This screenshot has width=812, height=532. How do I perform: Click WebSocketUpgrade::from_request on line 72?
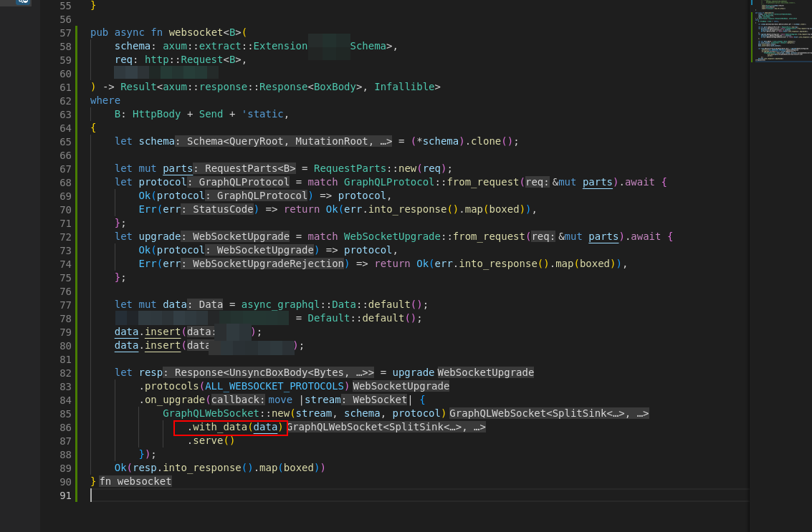click(434, 236)
